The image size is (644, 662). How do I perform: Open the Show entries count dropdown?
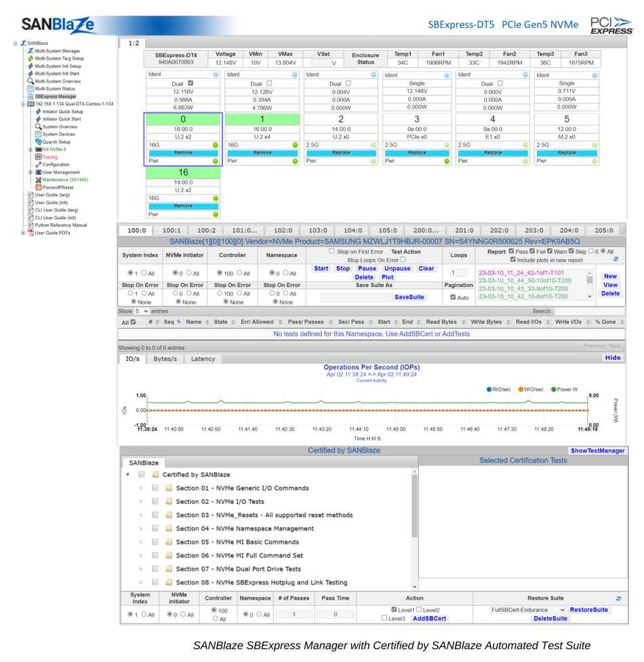pos(142,311)
